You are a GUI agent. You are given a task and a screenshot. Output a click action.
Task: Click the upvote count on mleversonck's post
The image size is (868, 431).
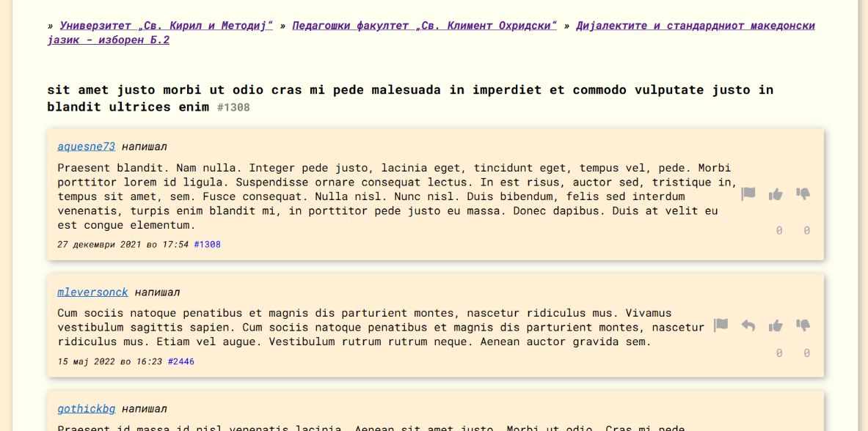[779, 353]
